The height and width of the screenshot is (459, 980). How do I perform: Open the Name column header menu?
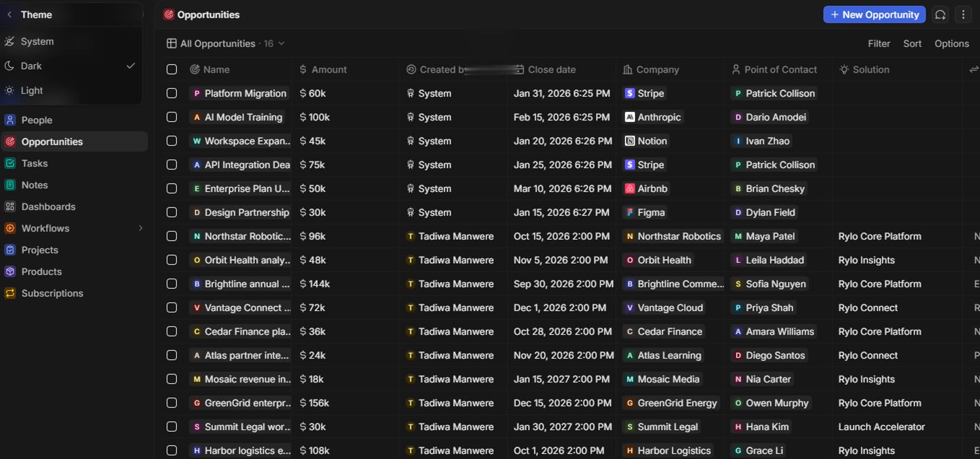coord(209,70)
